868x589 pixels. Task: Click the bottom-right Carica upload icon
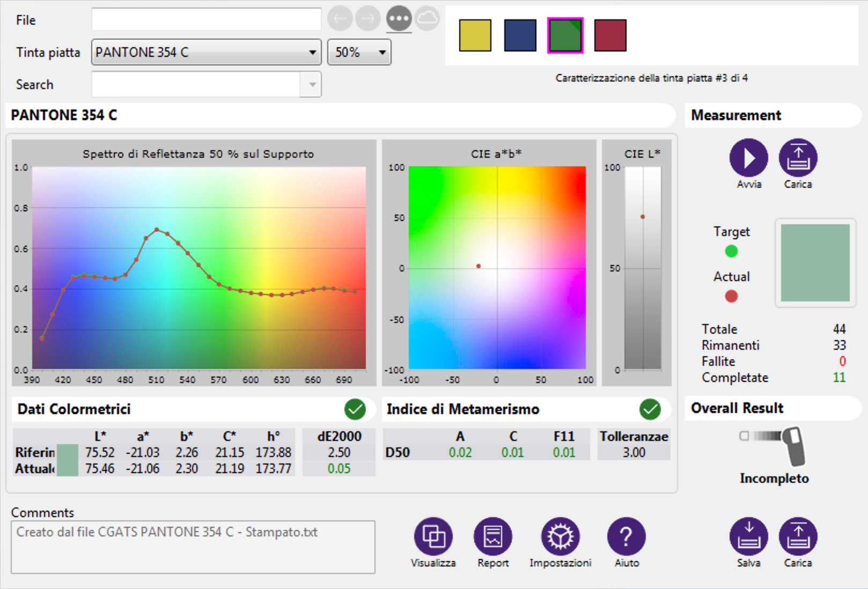pyautogui.click(x=798, y=536)
